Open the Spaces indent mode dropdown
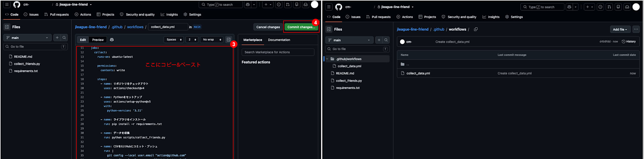The image size is (644, 159). pyautogui.click(x=174, y=40)
